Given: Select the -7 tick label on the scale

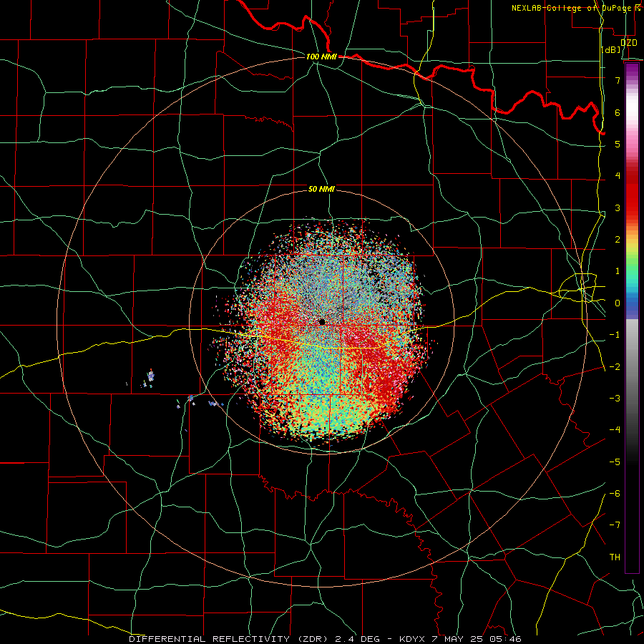Looking at the screenshot, I should tap(615, 525).
